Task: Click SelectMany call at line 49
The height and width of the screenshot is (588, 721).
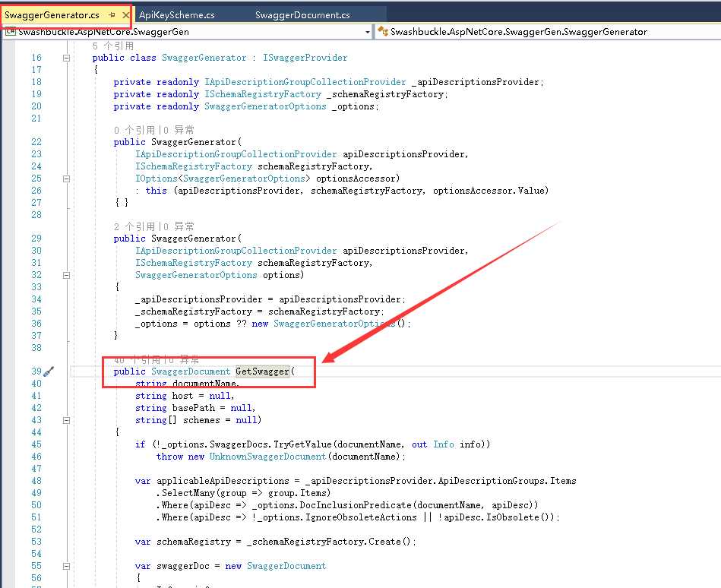Action: pos(188,493)
